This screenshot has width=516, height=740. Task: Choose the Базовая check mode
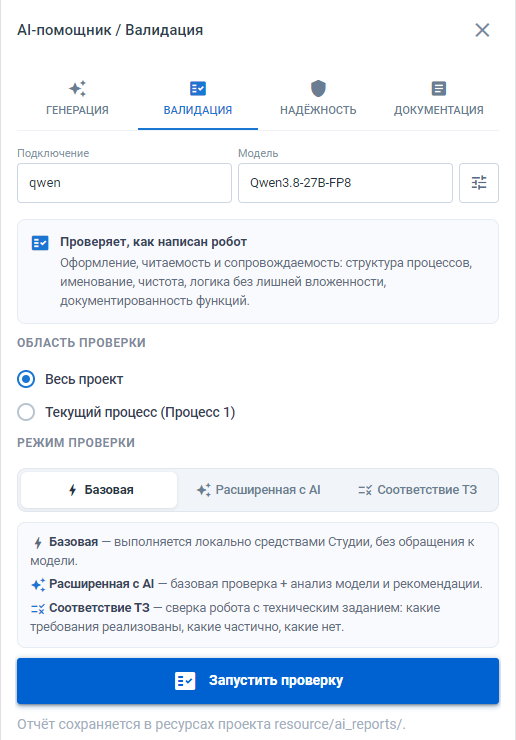[x=99, y=490]
